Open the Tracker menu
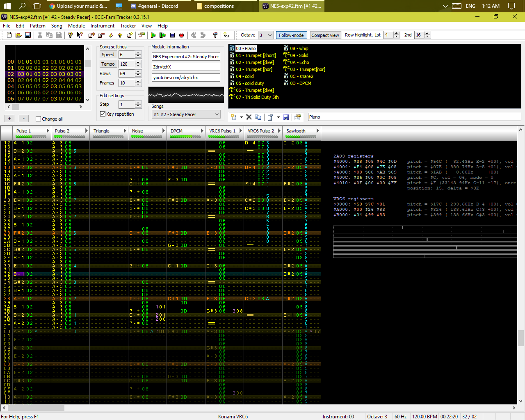This screenshot has width=525, height=420. [x=128, y=26]
